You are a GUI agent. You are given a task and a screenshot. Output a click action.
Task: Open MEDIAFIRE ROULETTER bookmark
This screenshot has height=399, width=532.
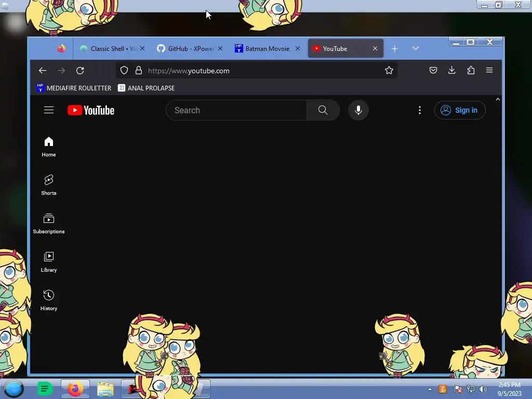click(x=74, y=88)
